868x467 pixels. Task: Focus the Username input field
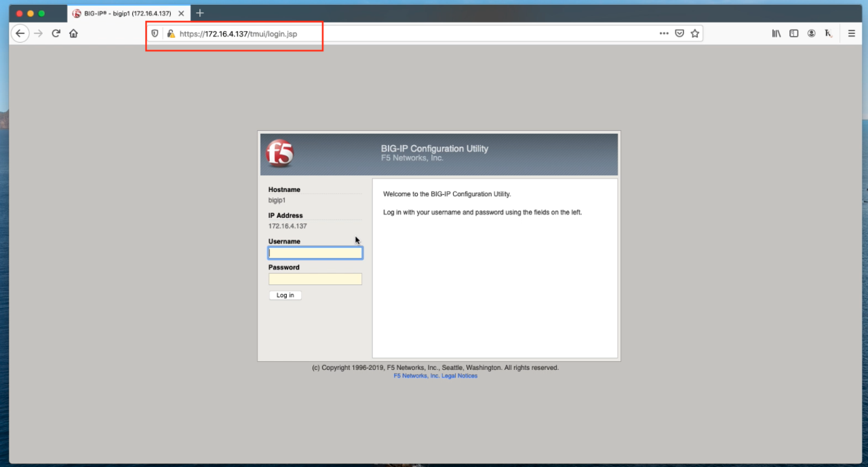coord(315,253)
